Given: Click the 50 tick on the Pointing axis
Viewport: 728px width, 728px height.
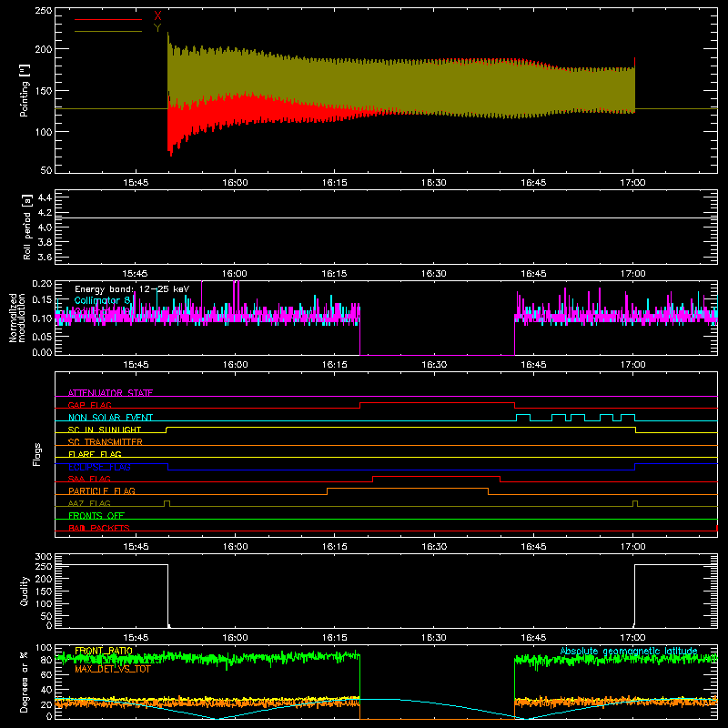Looking at the screenshot, I should [x=46, y=170].
